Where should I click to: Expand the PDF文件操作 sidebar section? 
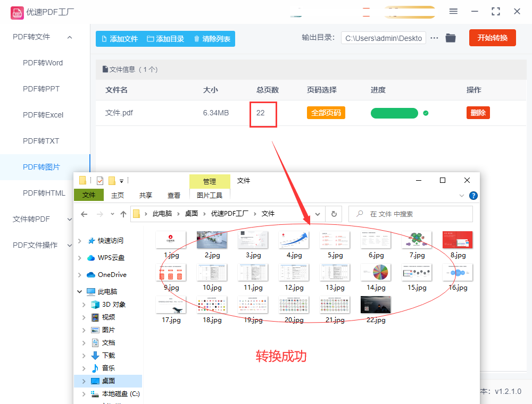pyautogui.click(x=70, y=246)
